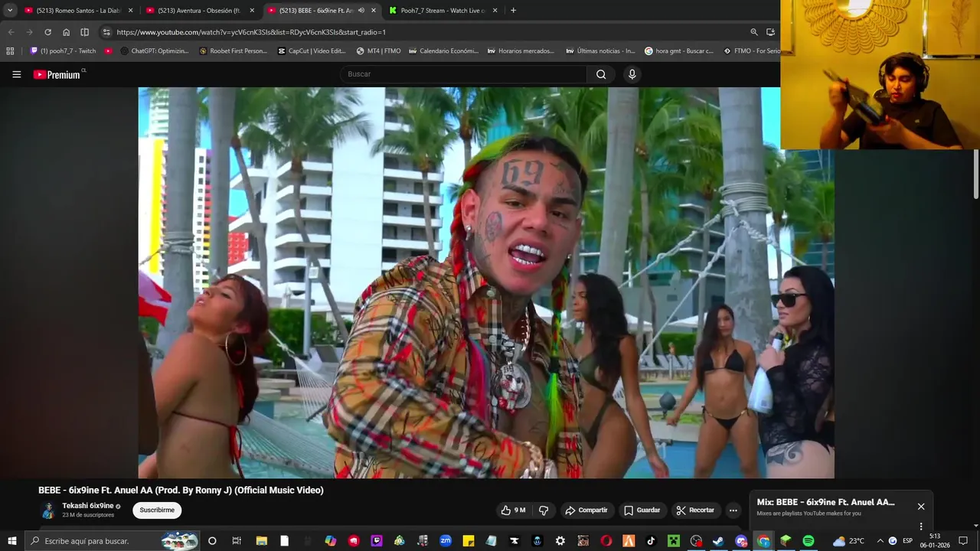This screenshot has width=980, height=551.
Task: Dislike the video with thumbs down
Action: 544,510
